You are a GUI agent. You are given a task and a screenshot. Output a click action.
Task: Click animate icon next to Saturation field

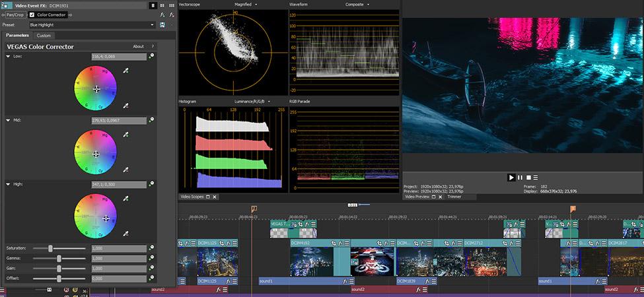[x=151, y=248]
